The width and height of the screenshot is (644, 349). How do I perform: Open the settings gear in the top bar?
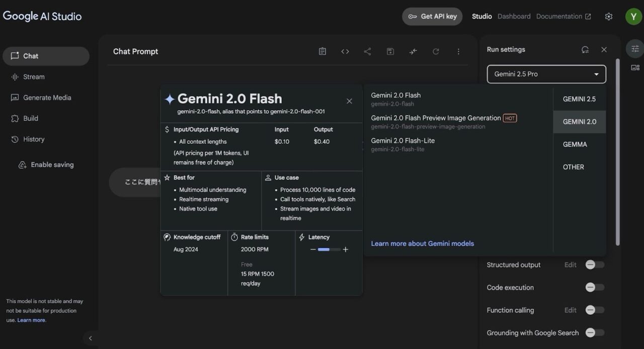click(609, 17)
